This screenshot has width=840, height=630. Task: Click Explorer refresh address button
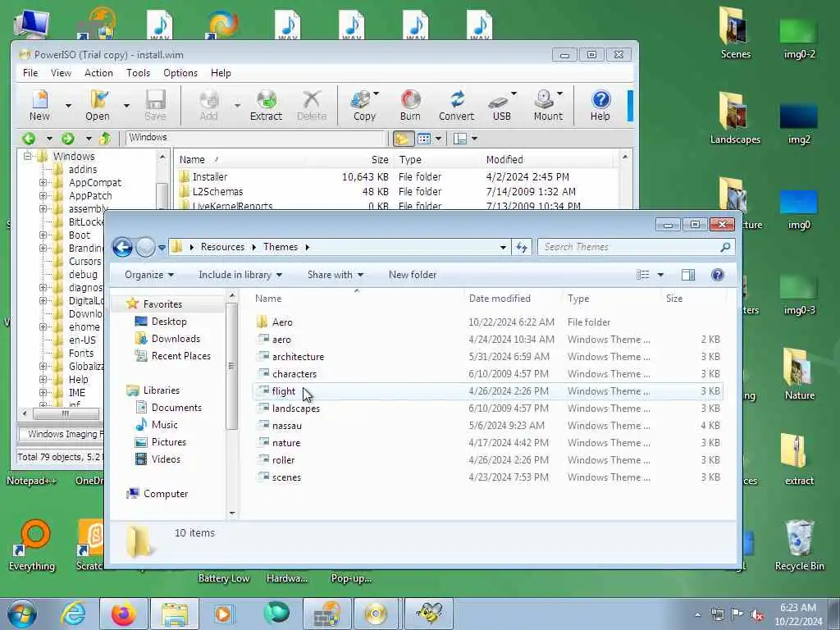521,247
